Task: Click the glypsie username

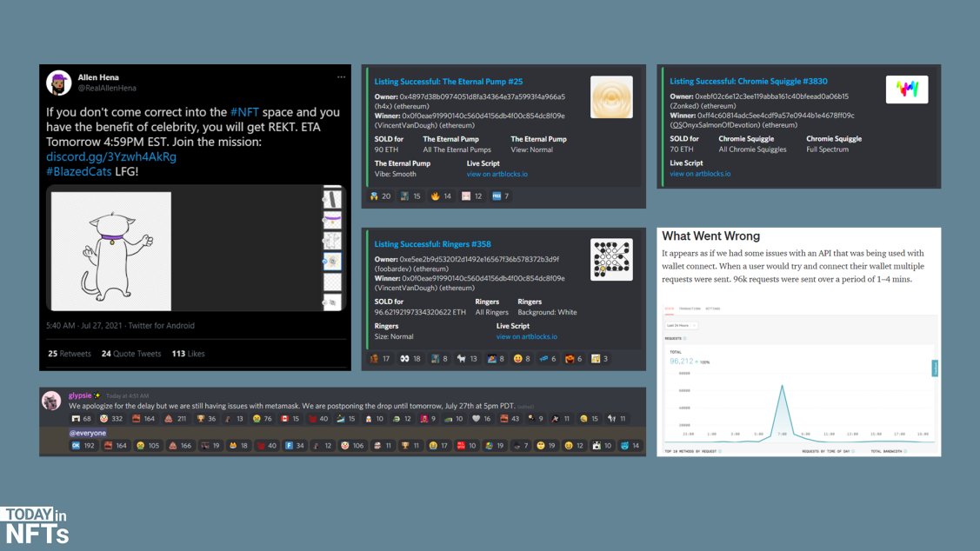Action: coord(80,395)
